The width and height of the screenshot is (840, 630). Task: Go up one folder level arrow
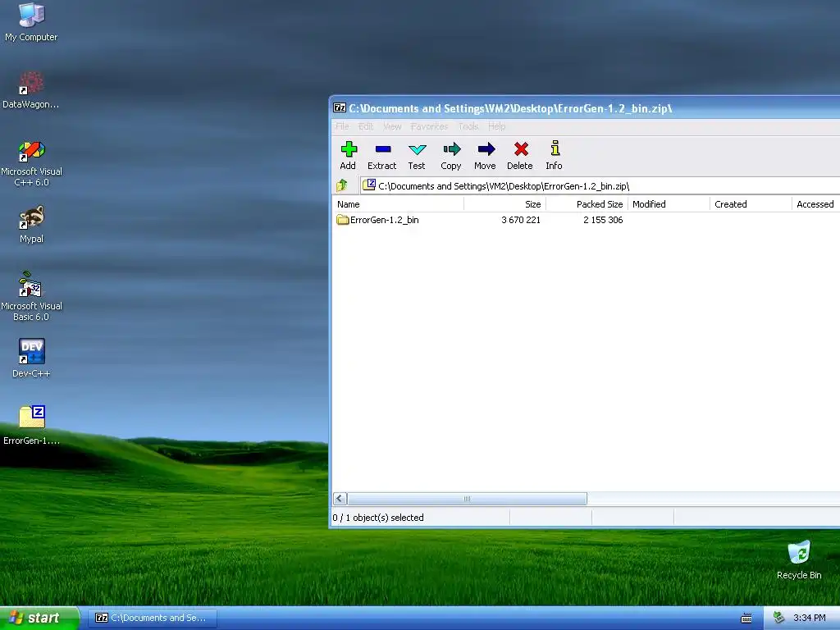tap(342, 186)
